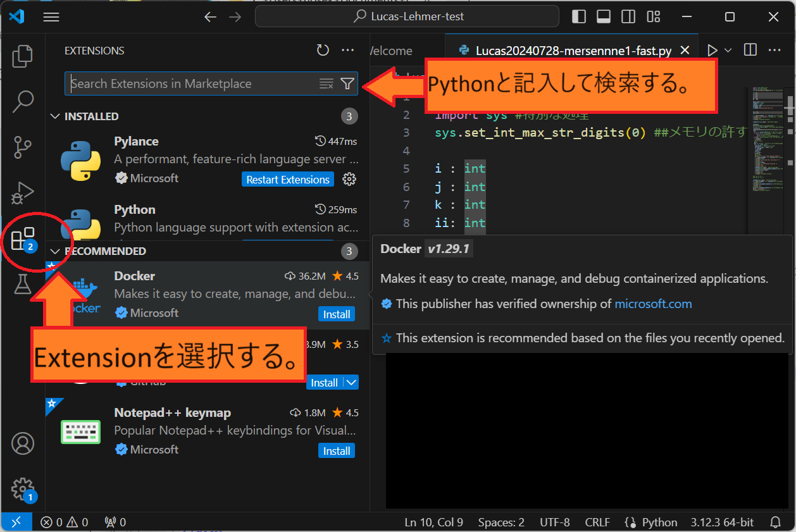
Task: Open the Pylance extension entry
Action: coord(208,159)
